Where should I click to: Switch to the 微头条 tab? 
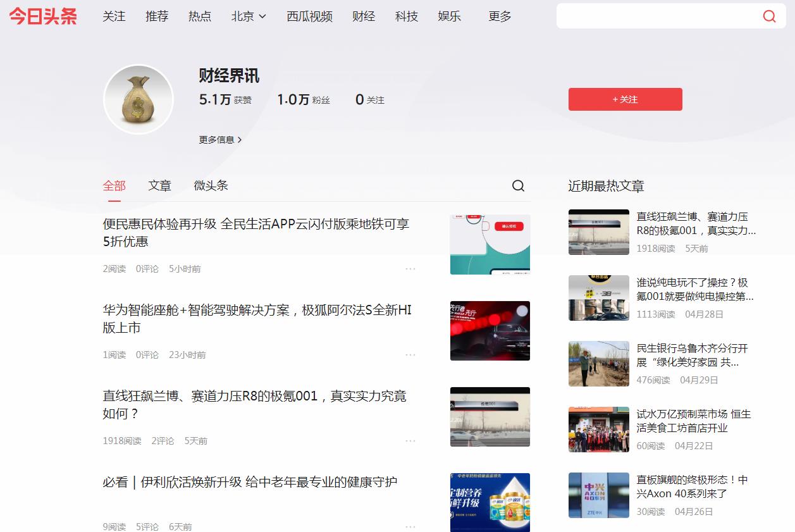point(211,185)
